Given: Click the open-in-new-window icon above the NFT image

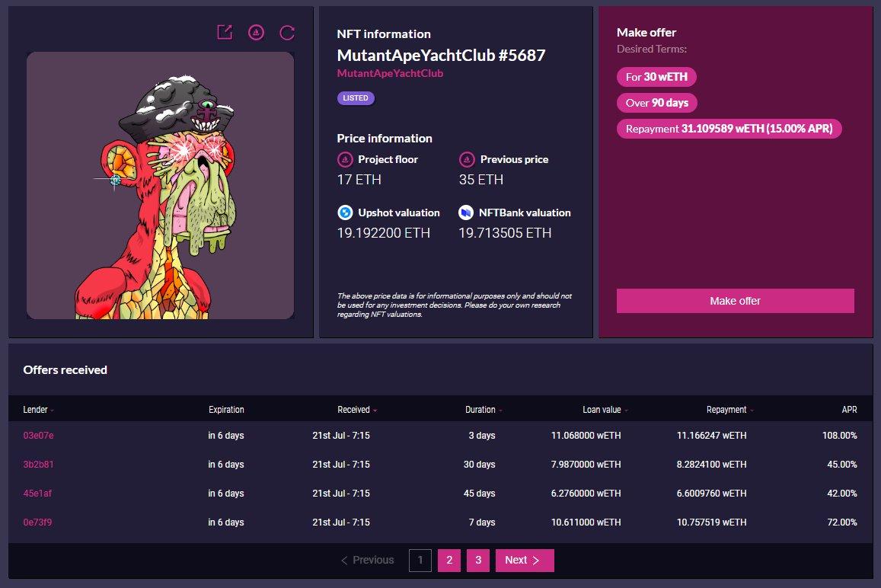Looking at the screenshot, I should tap(225, 32).
